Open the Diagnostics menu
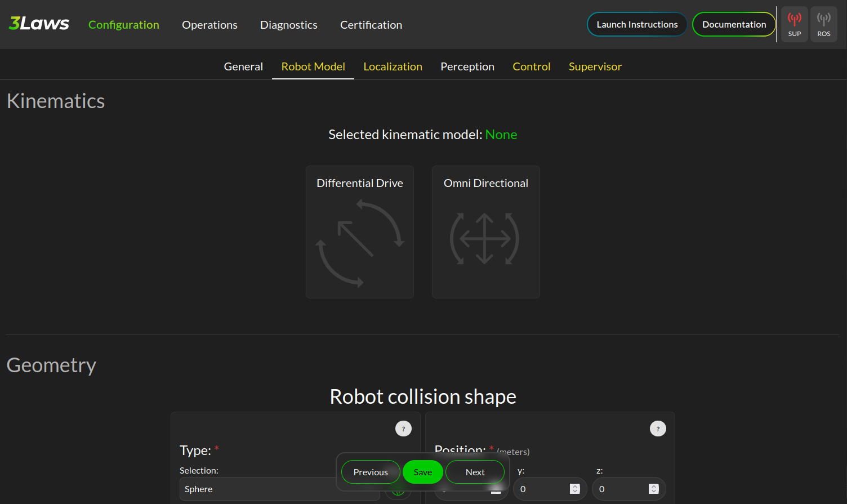The height and width of the screenshot is (504, 847). (288, 25)
